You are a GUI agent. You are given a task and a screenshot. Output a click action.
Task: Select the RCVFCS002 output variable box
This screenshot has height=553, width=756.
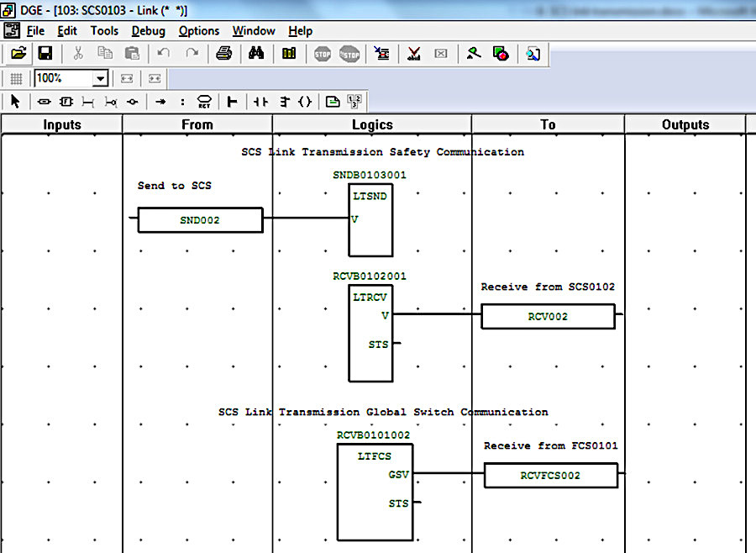click(x=550, y=476)
